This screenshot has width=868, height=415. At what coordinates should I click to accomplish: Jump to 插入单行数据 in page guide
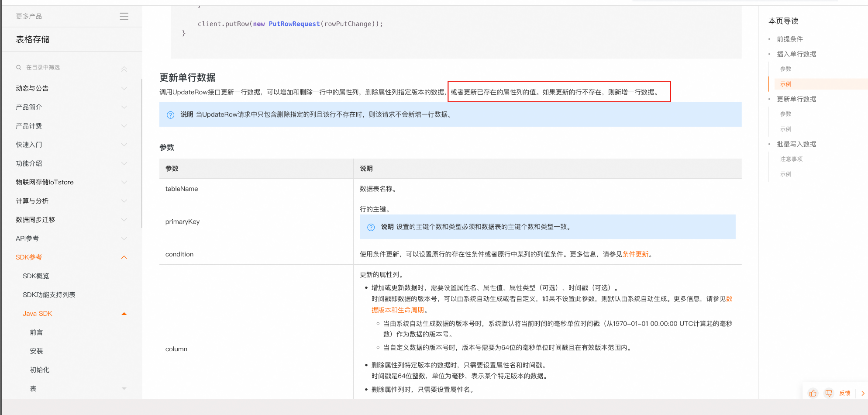pos(796,54)
